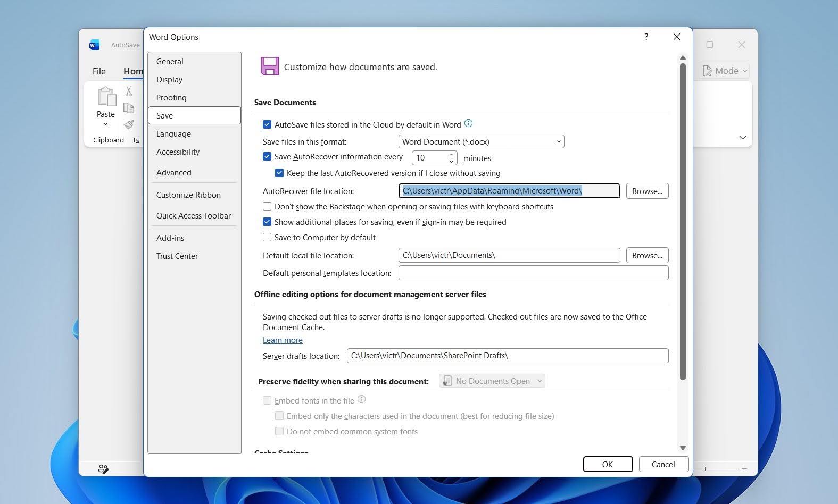
Task: Open the Proofing options category
Action: [194, 98]
